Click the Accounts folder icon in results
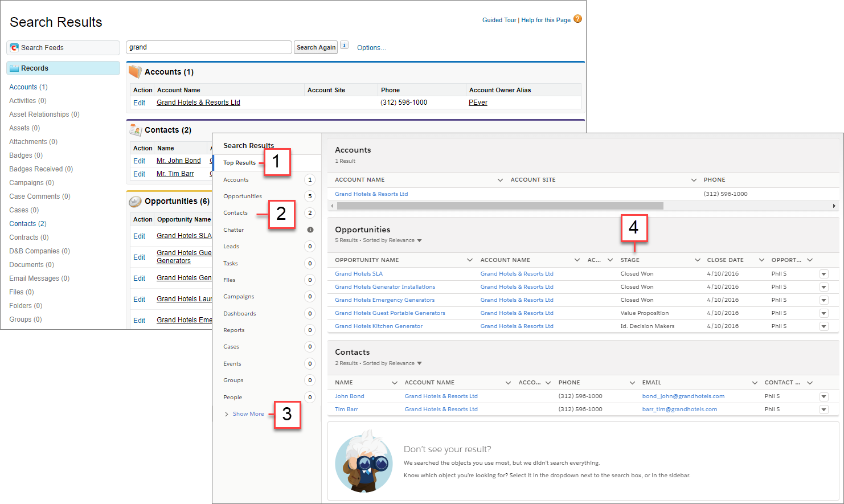The width and height of the screenshot is (844, 504). [x=135, y=72]
